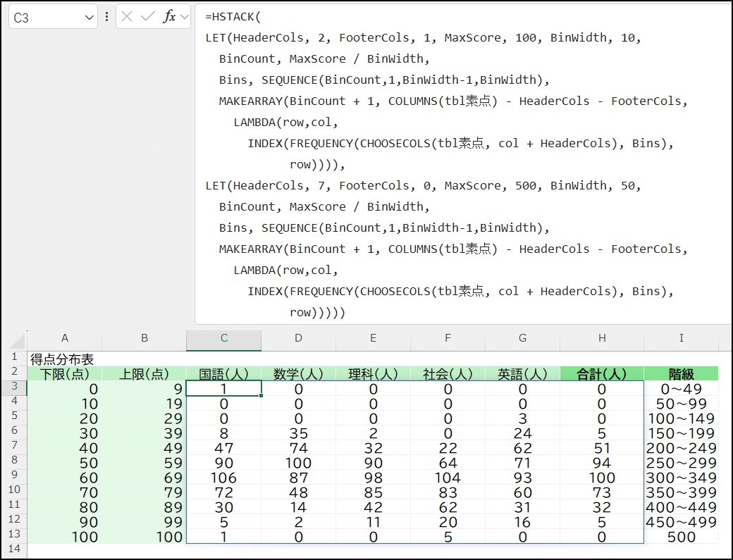
Task: Click the 理科 cell with value 98
Action: (x=373, y=478)
